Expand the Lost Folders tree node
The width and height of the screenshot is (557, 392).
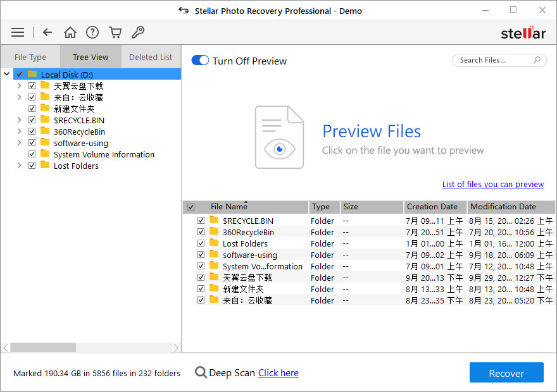click(19, 165)
